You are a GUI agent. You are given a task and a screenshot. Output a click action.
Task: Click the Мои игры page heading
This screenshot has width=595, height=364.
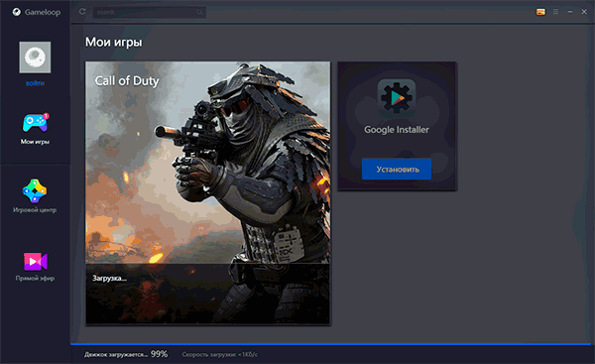point(113,42)
